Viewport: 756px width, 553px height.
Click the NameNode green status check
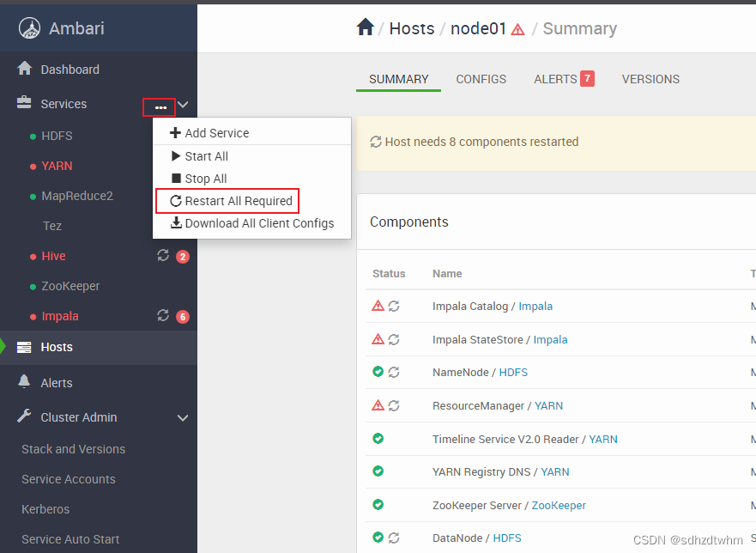tap(378, 372)
